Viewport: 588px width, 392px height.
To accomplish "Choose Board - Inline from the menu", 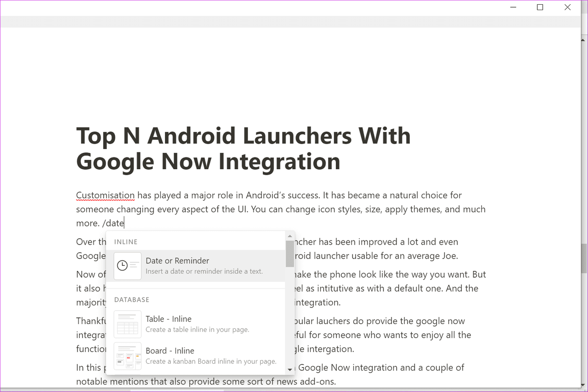I will (x=196, y=356).
